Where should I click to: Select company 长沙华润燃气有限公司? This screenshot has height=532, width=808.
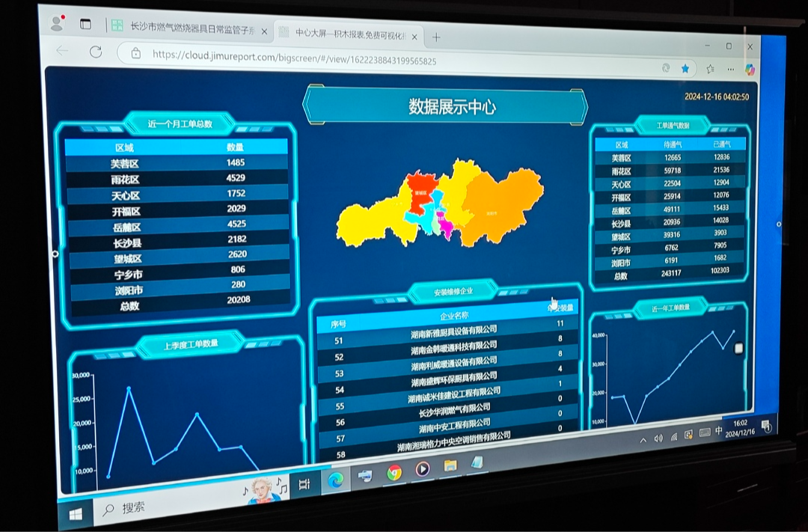[x=455, y=410]
